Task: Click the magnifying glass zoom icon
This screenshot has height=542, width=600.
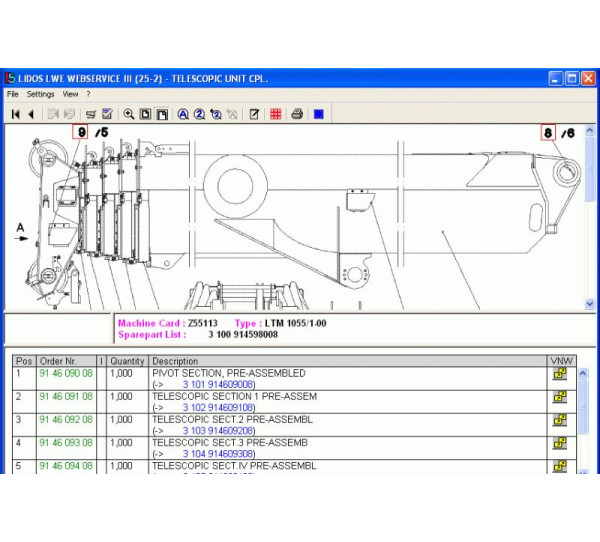Action: 129,114
